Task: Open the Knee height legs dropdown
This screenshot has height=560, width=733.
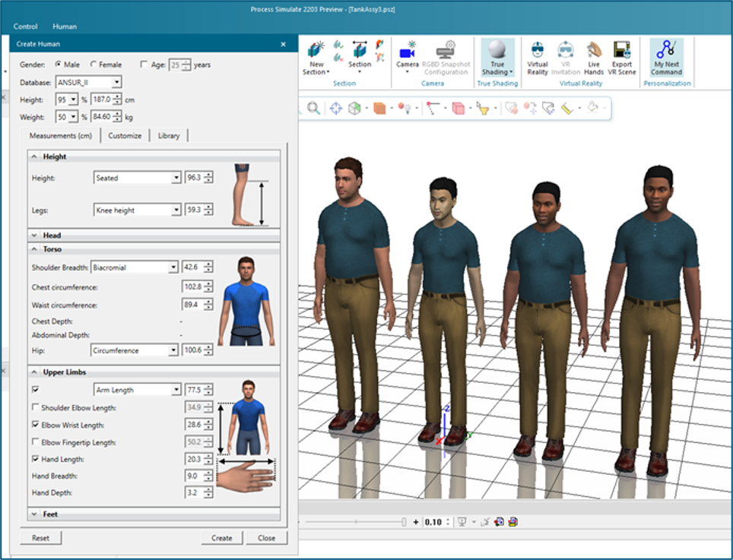Action: [176, 210]
